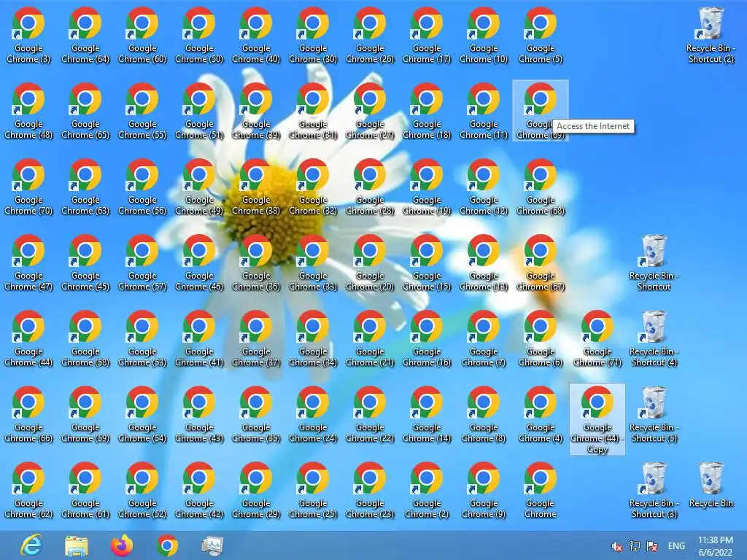Image resolution: width=747 pixels, height=560 pixels.
Task: Select Google Chrome (58) icon
Action: coord(85,338)
